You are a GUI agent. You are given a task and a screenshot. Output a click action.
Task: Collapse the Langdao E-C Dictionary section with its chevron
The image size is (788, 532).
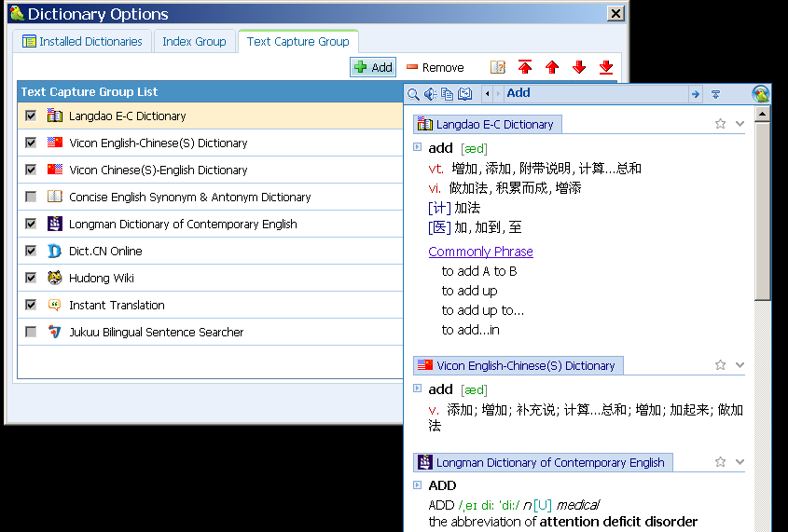point(740,124)
